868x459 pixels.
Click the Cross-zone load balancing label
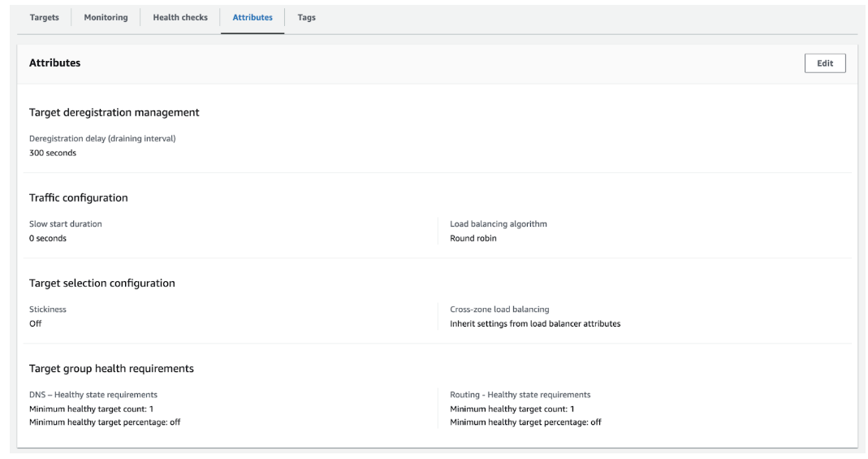(x=499, y=309)
